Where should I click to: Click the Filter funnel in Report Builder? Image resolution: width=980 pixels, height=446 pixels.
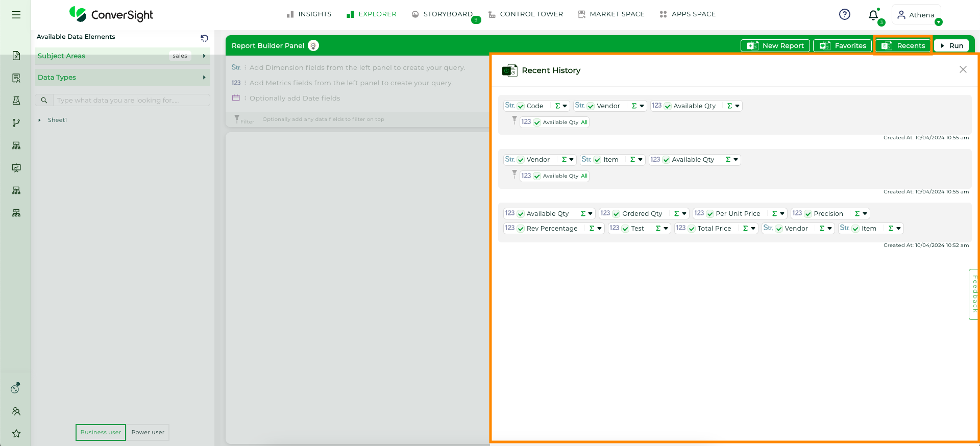[x=237, y=119]
